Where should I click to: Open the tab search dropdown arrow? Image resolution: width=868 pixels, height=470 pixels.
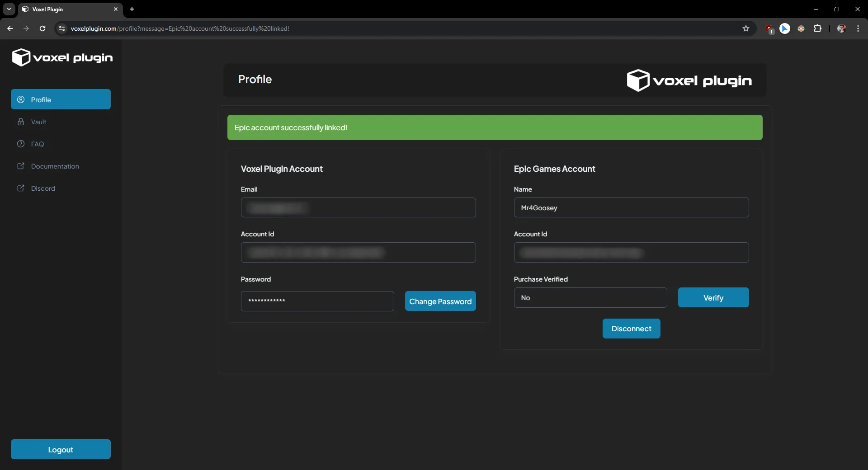pos(9,9)
